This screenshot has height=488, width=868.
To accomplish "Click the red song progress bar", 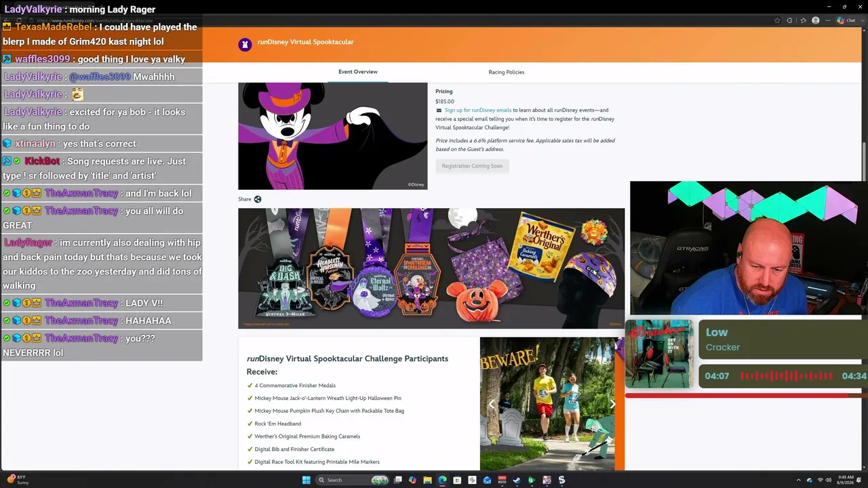I will click(746, 395).
